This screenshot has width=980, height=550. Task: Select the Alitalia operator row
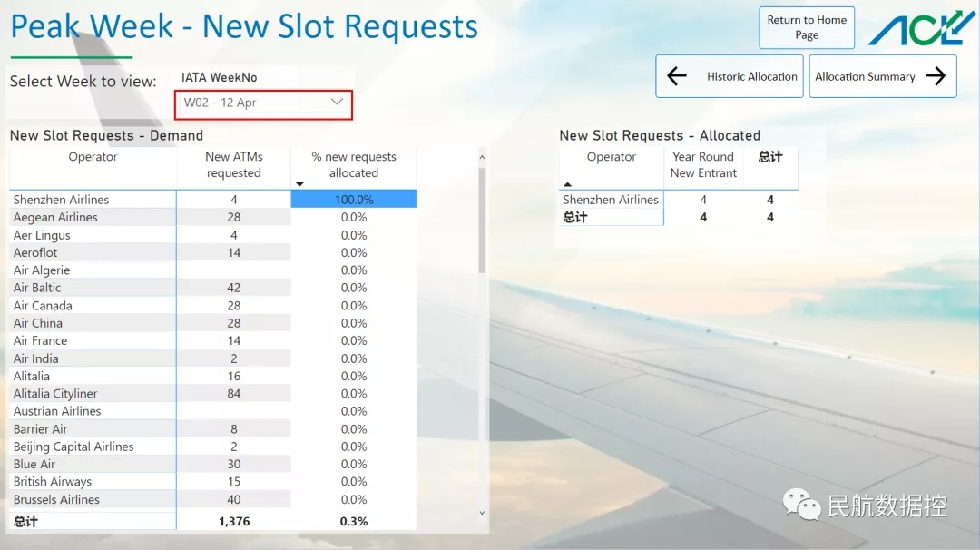213,377
